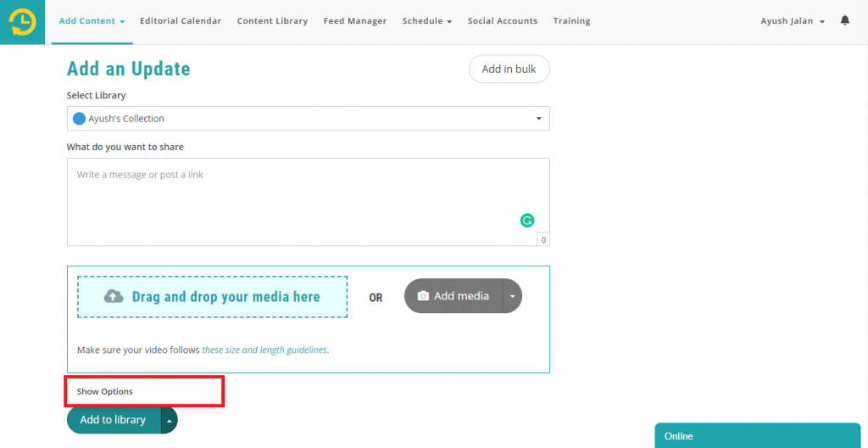Open Feed Manager
Image resolution: width=868 pixels, height=448 pixels.
tap(355, 21)
